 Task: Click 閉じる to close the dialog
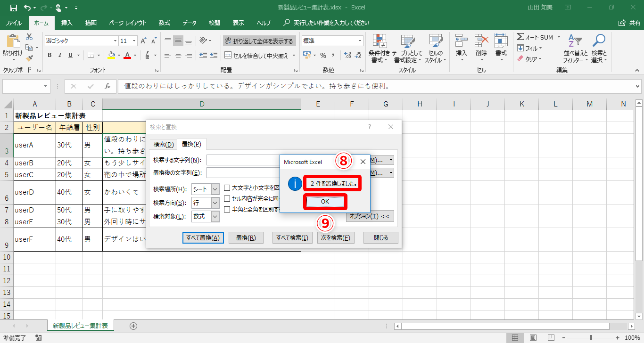381,238
